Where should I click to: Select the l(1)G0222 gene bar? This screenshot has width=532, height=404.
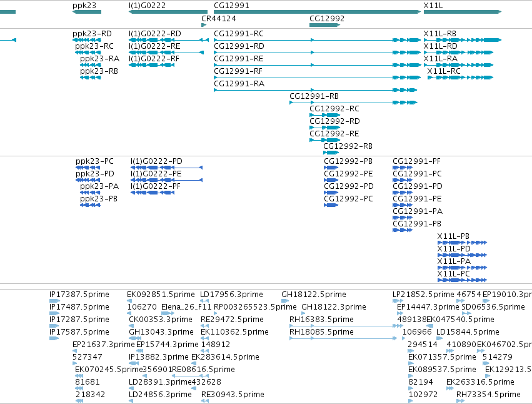coord(168,12)
